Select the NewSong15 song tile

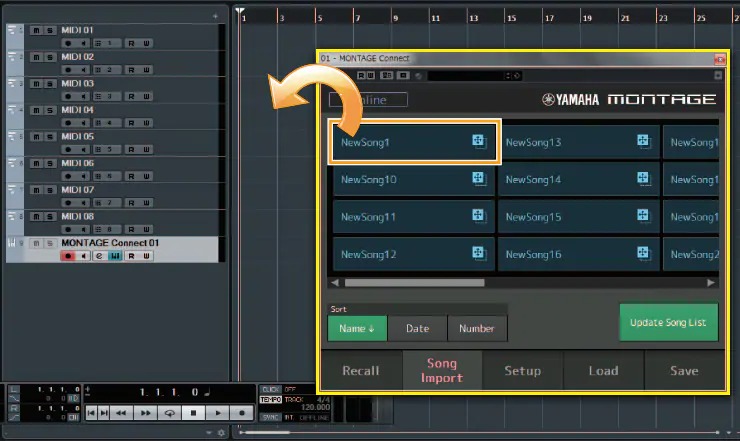[579, 217]
